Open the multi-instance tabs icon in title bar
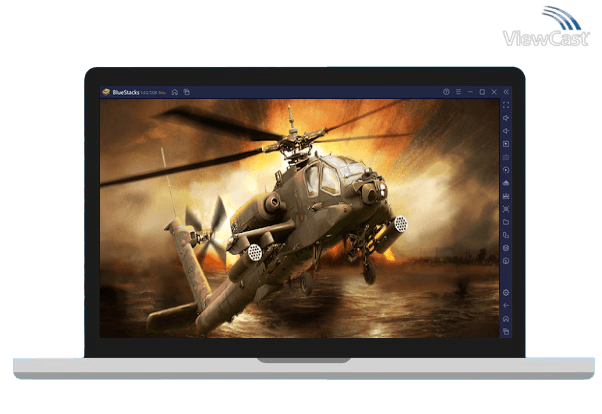 187,92
